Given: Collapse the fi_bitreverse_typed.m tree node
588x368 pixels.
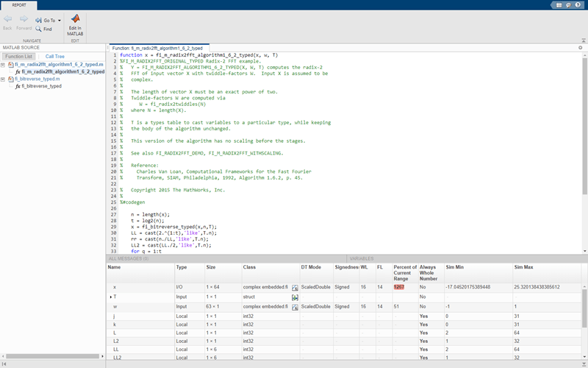Looking at the screenshot, I should click(x=3, y=79).
